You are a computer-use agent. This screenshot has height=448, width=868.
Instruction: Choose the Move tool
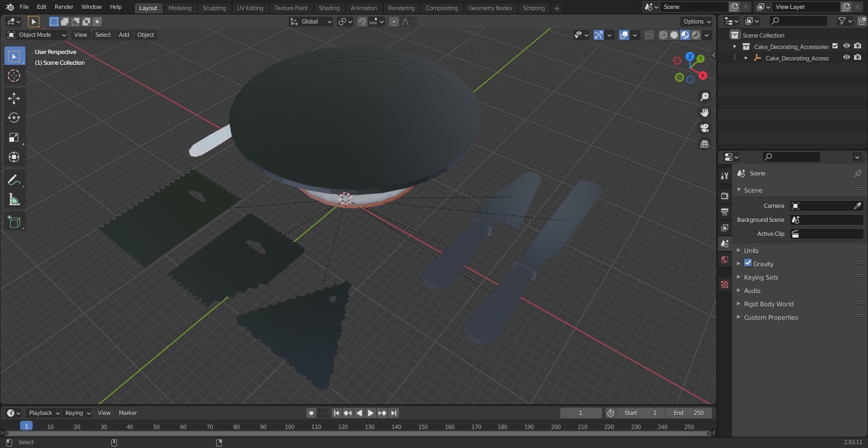click(14, 98)
